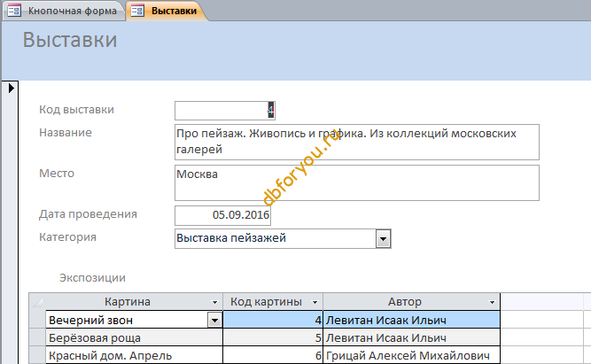Click Автор cell in Берёзовая роща row
591x364 pixels.
(x=412, y=337)
